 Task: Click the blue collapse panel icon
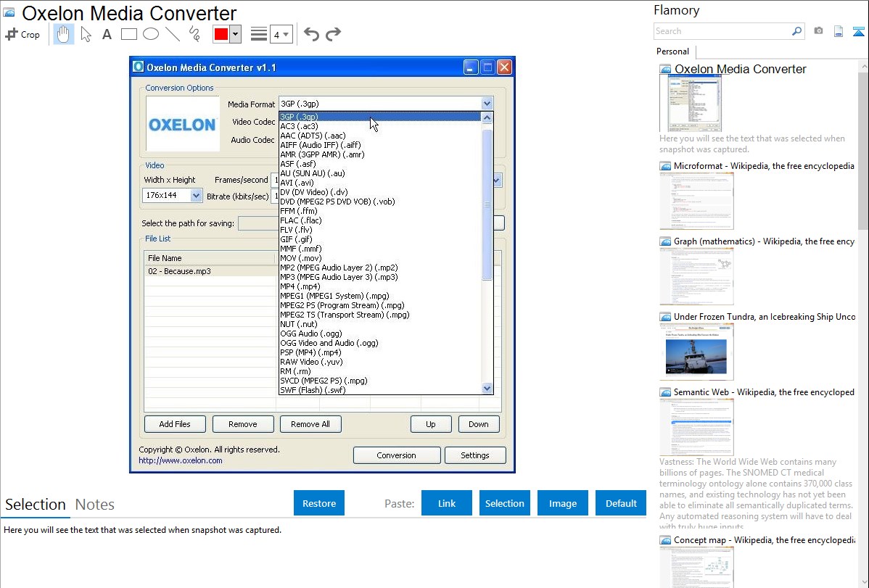click(x=858, y=31)
